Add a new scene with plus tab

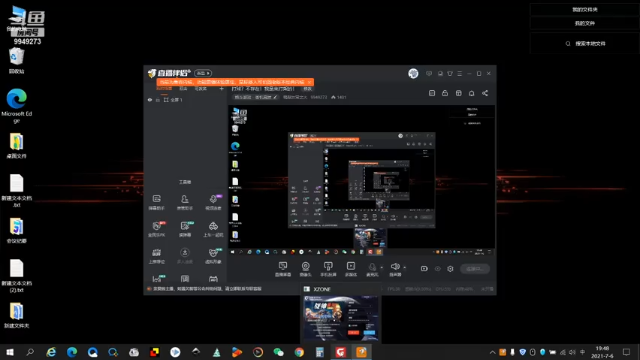222,89
